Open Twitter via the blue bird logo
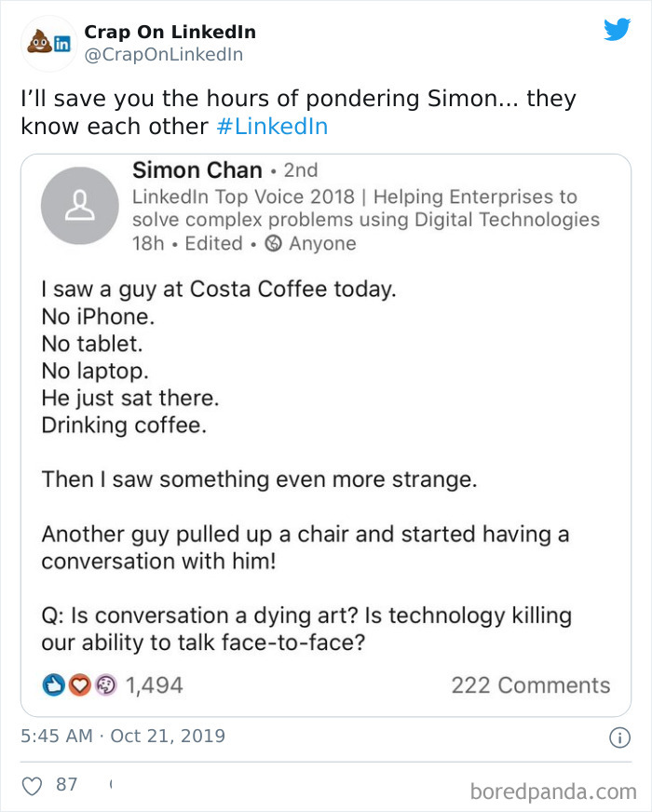Viewport: 652px width, 812px height. (617, 31)
